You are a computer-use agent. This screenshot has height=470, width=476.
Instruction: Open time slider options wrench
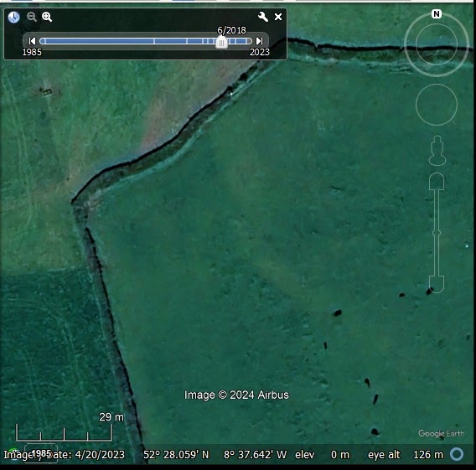coord(263,17)
